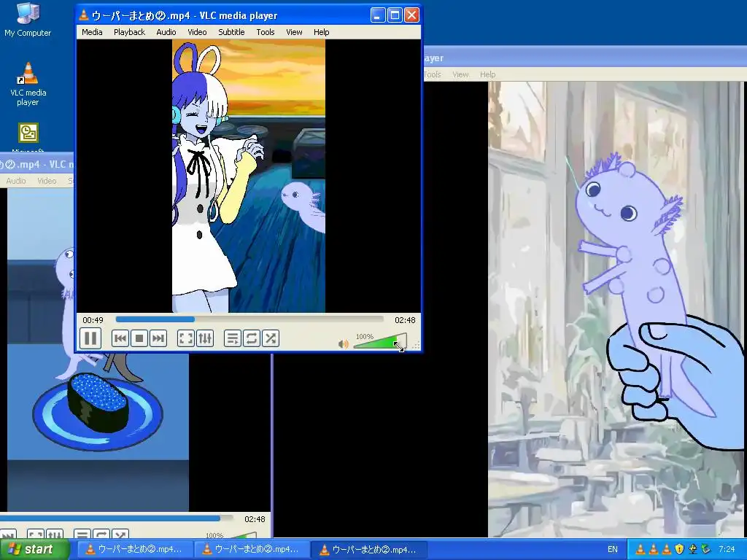Toggle the playlist in the front VLC window
This screenshot has height=560, width=747.
(233, 338)
